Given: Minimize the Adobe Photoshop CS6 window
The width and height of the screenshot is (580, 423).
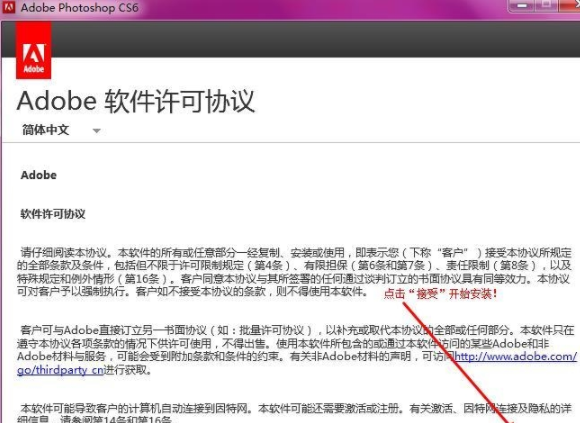Looking at the screenshot, I should [x=522, y=6].
